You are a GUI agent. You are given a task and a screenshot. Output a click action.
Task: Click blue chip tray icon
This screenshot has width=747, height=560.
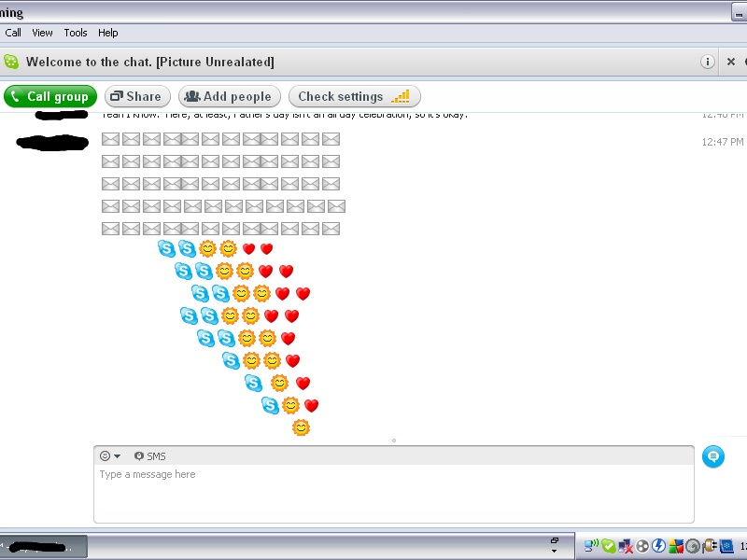point(726,546)
